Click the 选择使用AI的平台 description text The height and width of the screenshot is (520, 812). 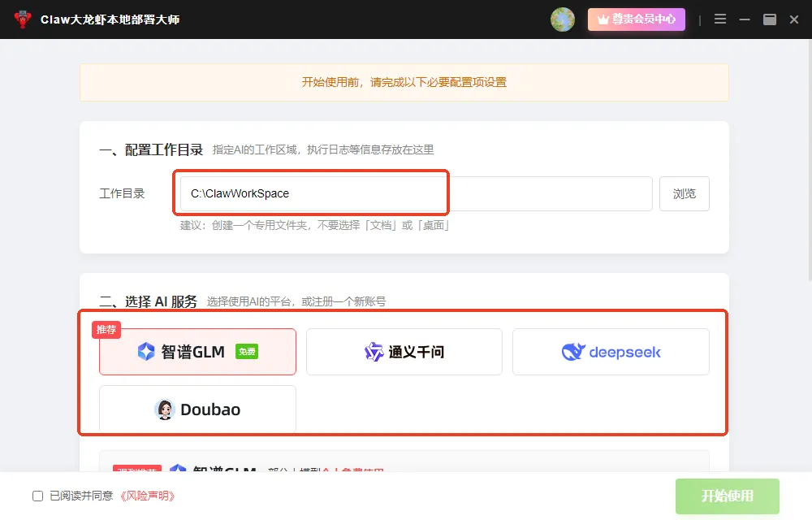click(296, 301)
